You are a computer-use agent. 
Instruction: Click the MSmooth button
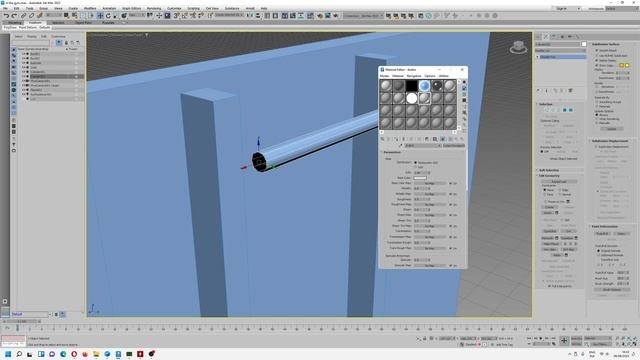click(x=547, y=238)
